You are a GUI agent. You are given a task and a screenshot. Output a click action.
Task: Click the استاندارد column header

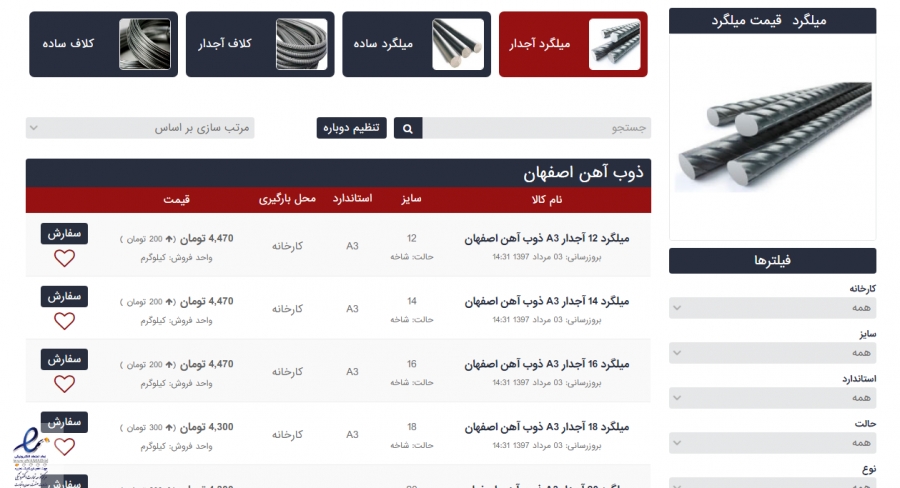[352, 199]
